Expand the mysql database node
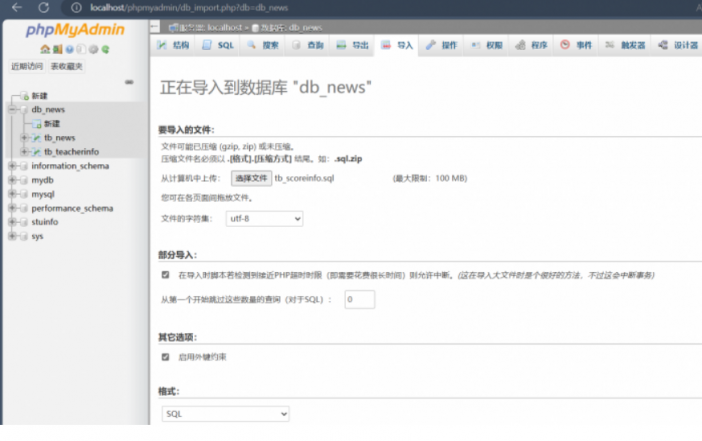This screenshot has height=441, width=702. point(12,194)
